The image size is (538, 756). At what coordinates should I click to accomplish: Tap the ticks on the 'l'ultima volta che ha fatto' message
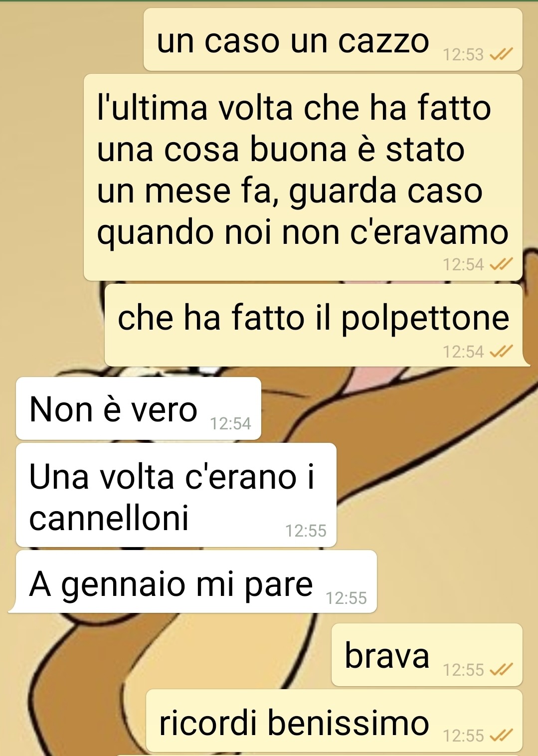[x=502, y=264]
